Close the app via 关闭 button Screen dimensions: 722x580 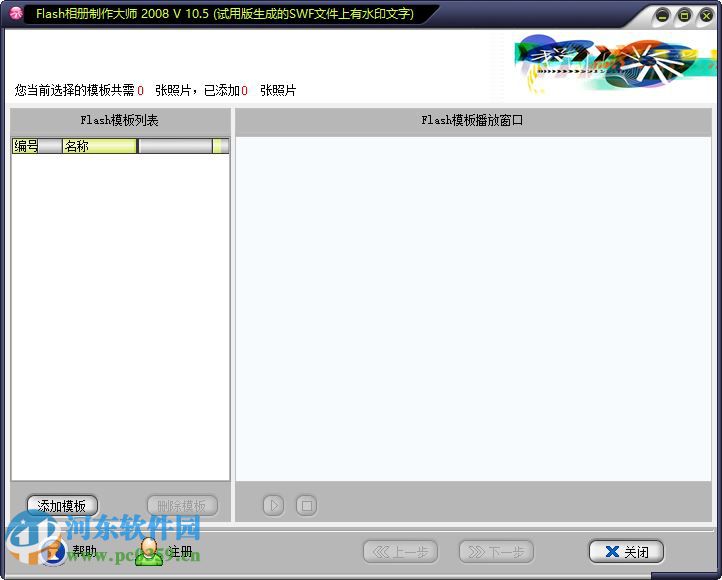coord(626,551)
